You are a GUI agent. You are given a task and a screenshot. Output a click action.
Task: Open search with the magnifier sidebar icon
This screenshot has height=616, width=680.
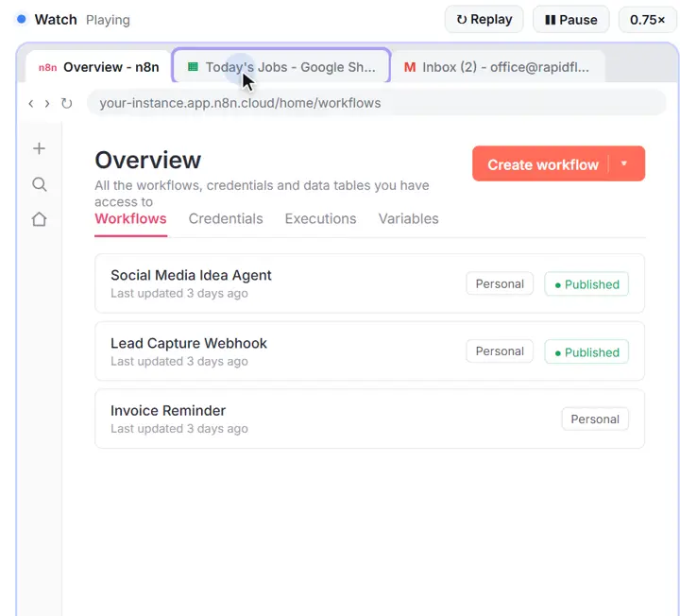click(40, 184)
